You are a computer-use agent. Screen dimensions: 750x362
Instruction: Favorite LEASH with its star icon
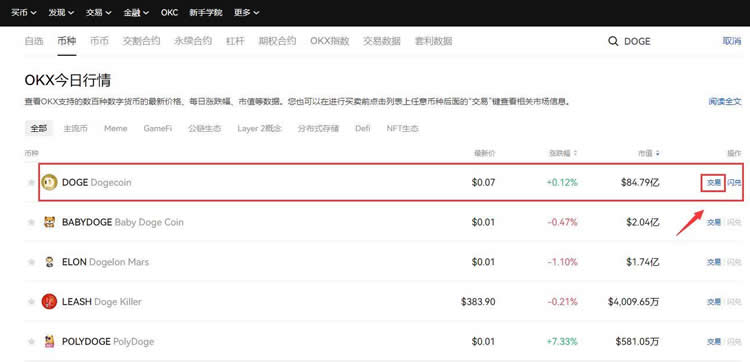click(32, 302)
